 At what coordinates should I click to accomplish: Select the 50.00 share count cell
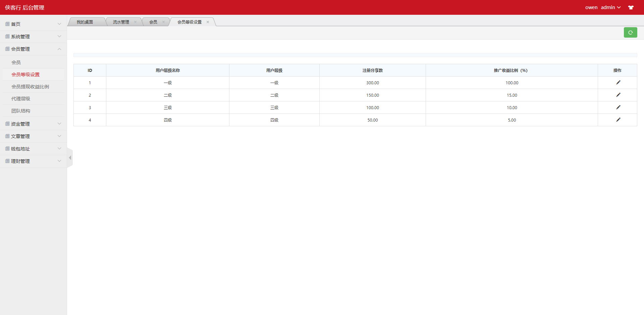[x=373, y=120]
